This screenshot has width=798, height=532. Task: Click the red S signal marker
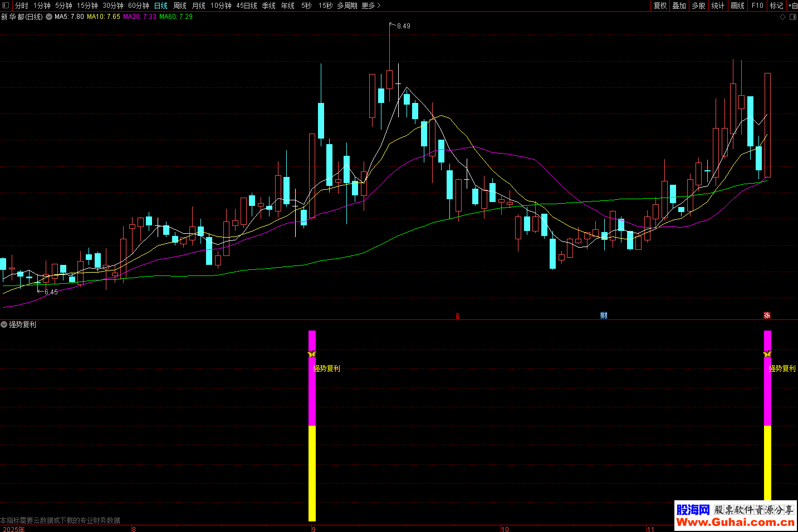(x=458, y=316)
